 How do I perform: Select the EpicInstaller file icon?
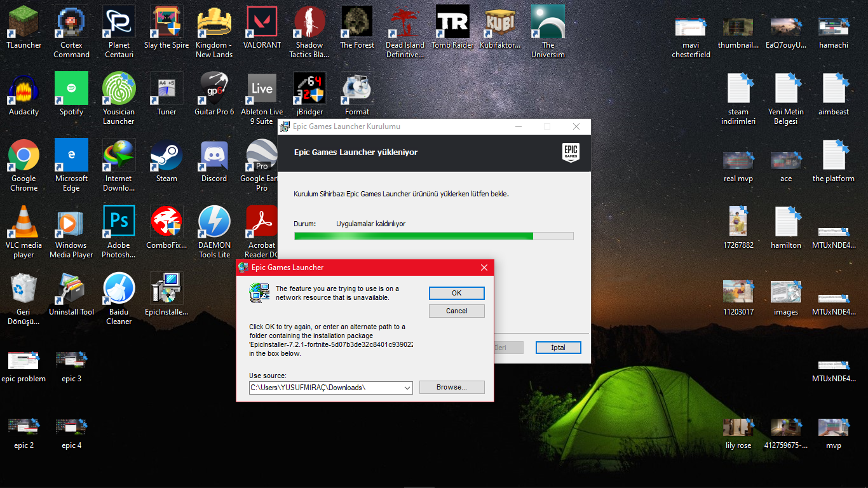pos(166,289)
